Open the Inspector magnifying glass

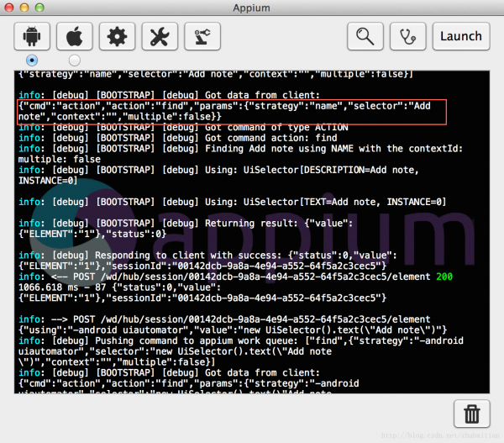coord(365,36)
